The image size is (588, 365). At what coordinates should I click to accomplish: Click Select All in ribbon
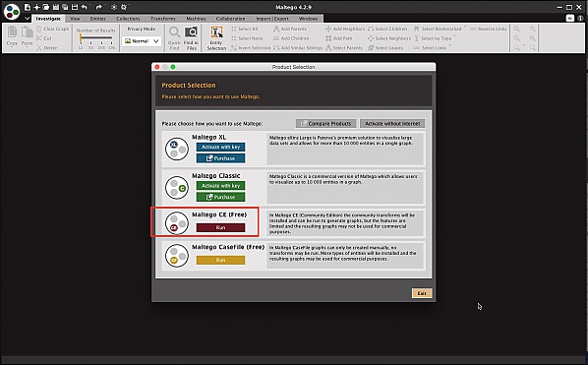(245, 29)
